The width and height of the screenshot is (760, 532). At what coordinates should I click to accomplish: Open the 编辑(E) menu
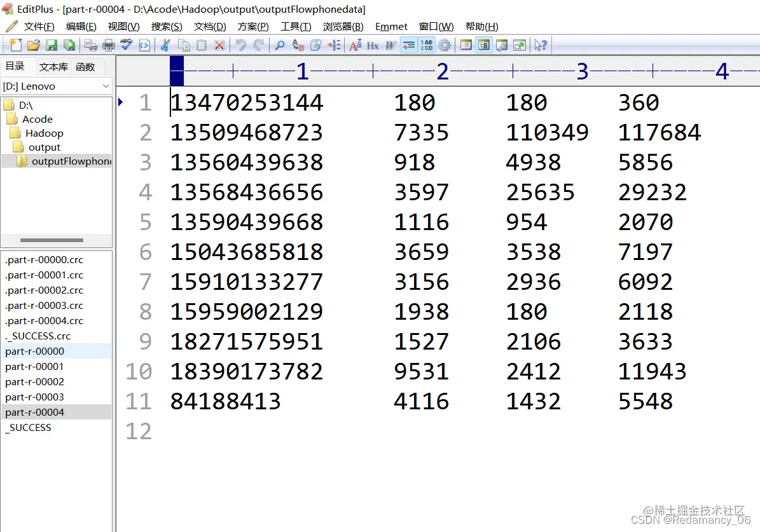coord(81,27)
